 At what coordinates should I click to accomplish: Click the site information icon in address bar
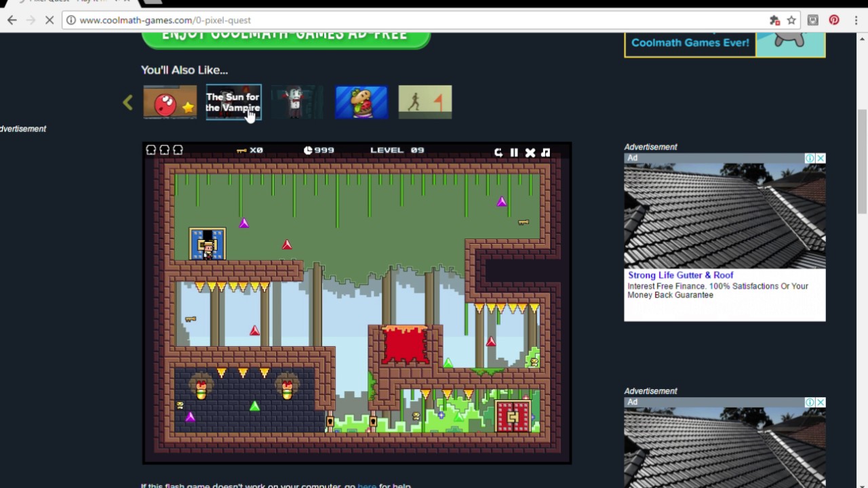(x=71, y=20)
